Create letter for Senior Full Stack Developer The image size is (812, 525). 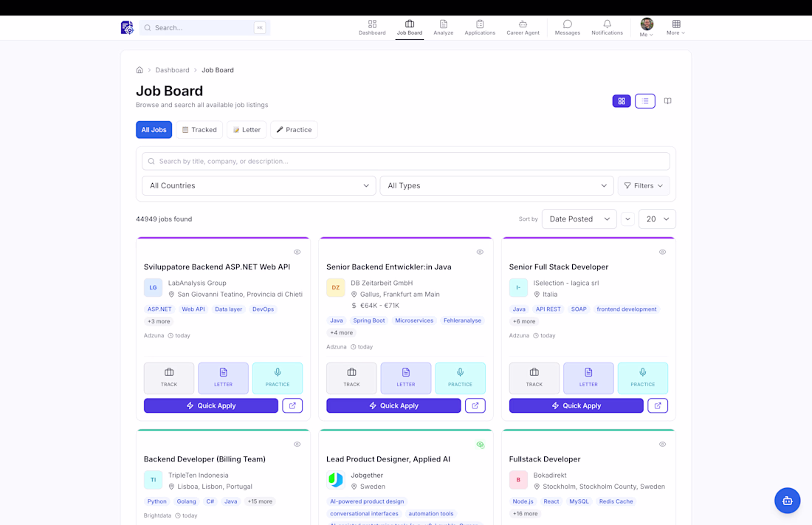(588, 378)
